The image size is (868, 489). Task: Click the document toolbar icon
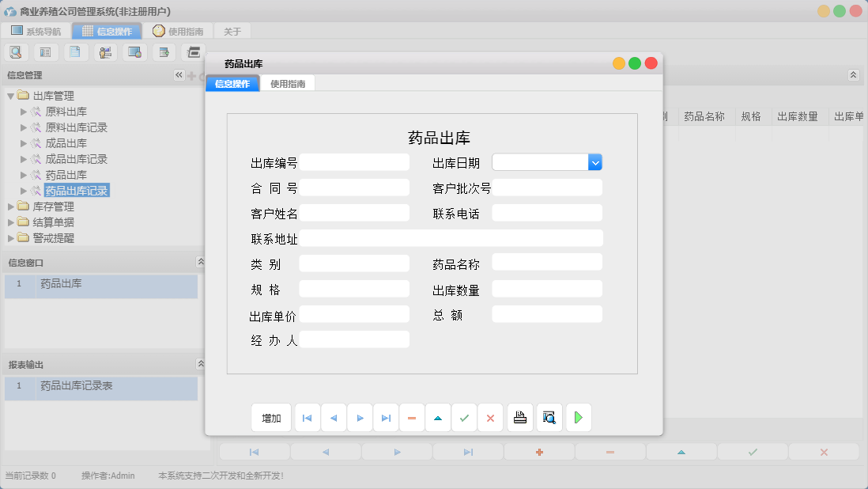(x=74, y=51)
